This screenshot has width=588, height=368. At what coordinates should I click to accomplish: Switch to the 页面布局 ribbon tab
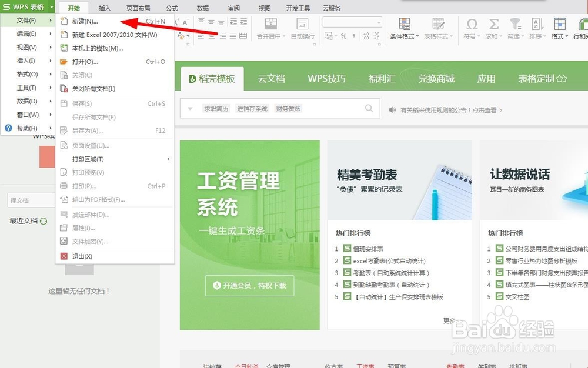[138, 8]
